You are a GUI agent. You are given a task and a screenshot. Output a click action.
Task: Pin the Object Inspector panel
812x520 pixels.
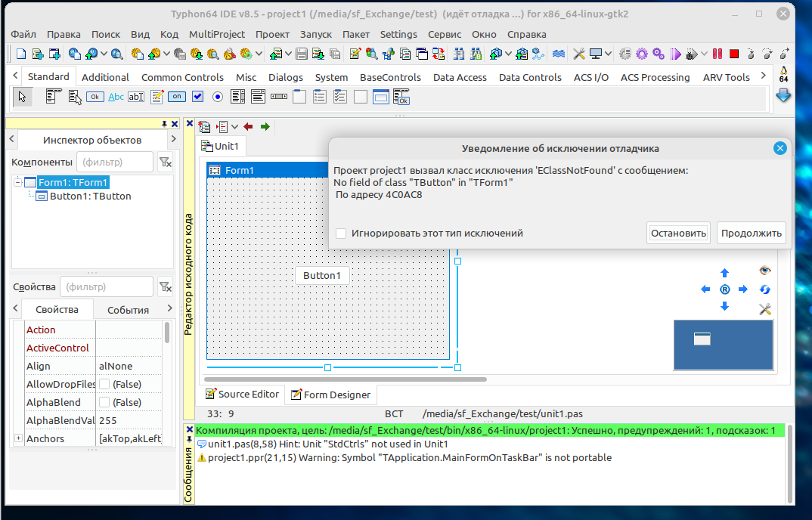[x=164, y=124]
